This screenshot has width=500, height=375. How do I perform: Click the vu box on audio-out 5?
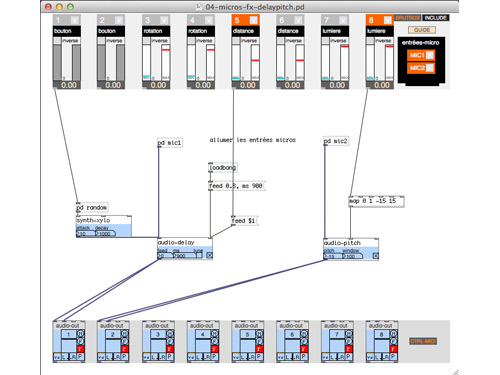click(x=236, y=357)
